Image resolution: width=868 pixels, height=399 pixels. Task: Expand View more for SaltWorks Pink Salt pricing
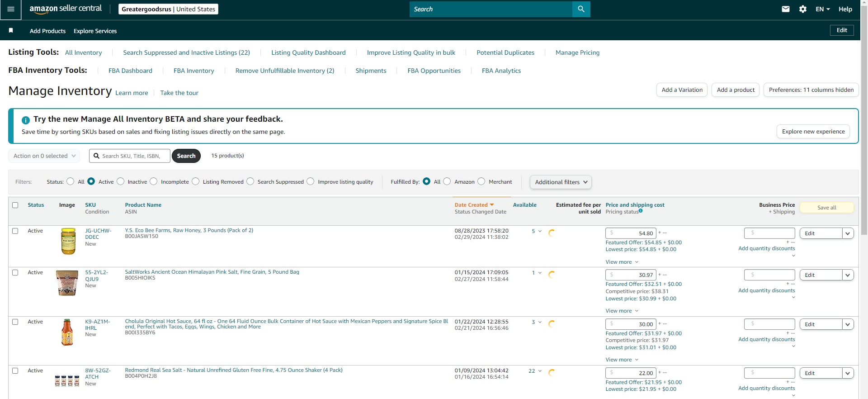(x=622, y=311)
